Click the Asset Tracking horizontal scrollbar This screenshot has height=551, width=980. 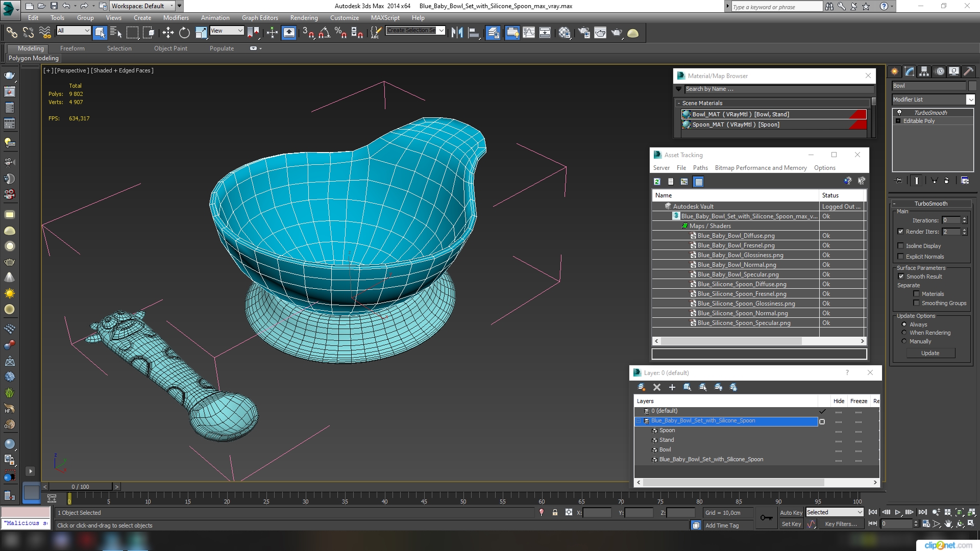pyautogui.click(x=731, y=341)
